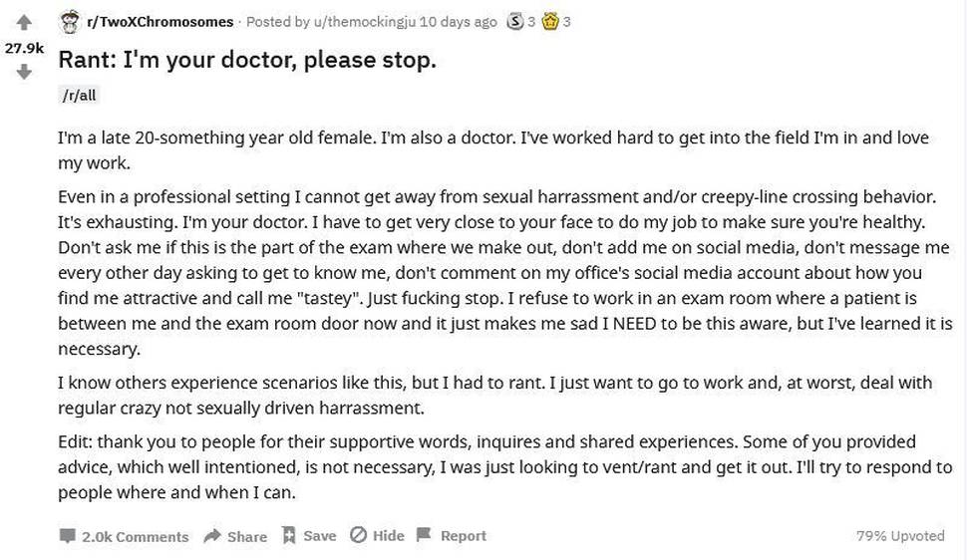Click the report flag icon
This screenshot has width=967, height=560.
(425, 535)
